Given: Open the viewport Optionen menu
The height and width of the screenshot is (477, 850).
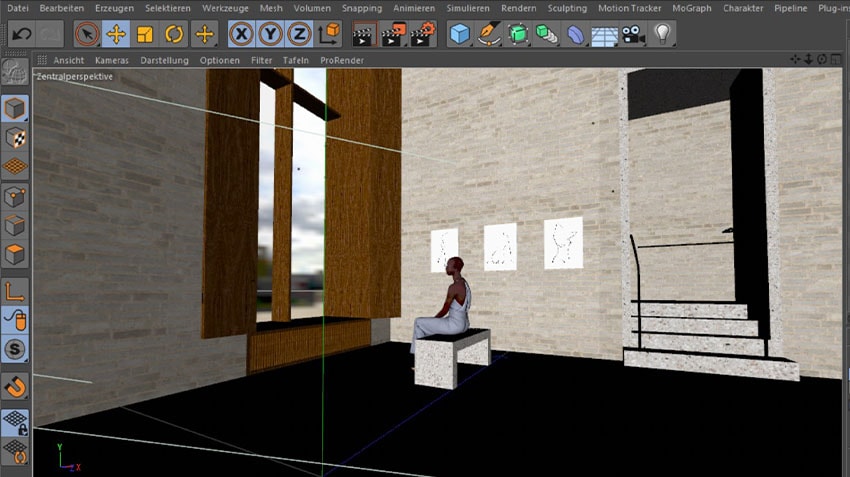Looking at the screenshot, I should [x=220, y=60].
